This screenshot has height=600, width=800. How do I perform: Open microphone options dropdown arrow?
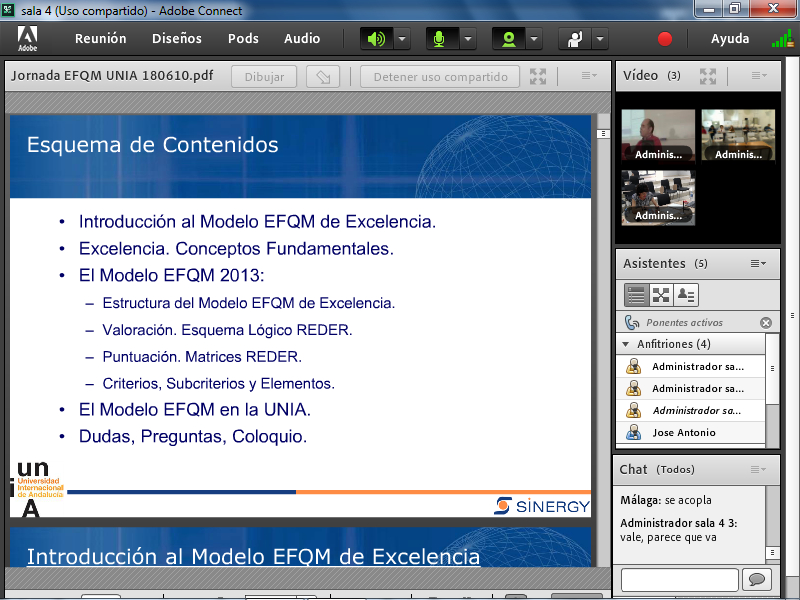tap(468, 39)
